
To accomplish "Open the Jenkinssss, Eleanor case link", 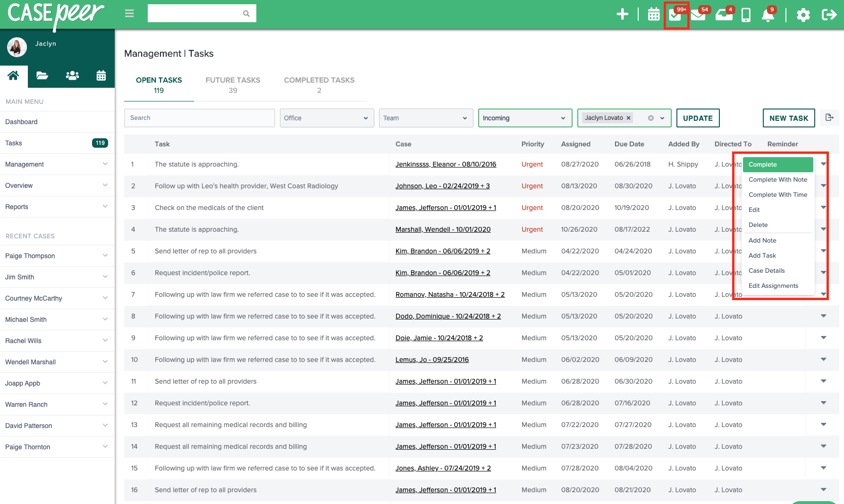I will [x=445, y=164].
